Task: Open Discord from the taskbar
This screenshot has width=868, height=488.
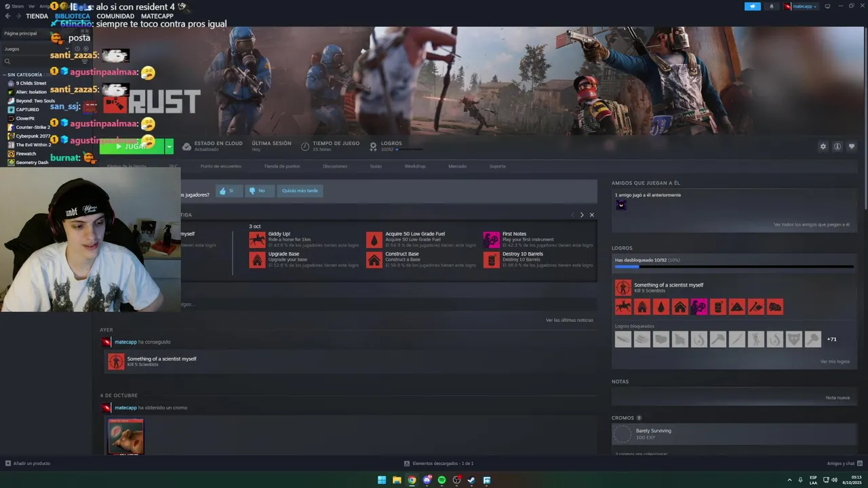Action: (427, 480)
